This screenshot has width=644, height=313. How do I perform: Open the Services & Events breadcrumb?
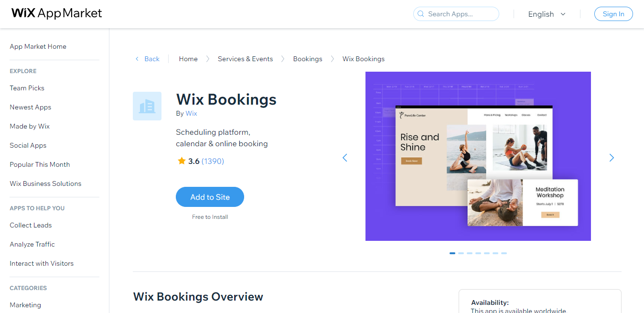coord(246,59)
